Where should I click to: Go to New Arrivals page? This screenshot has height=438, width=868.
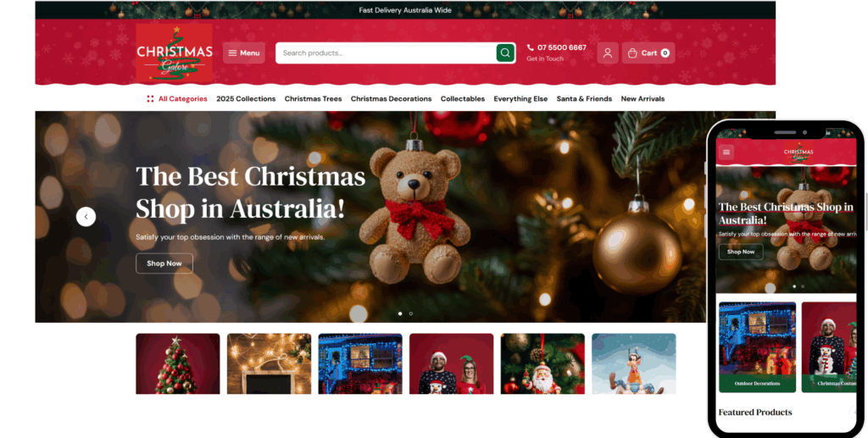[643, 99]
